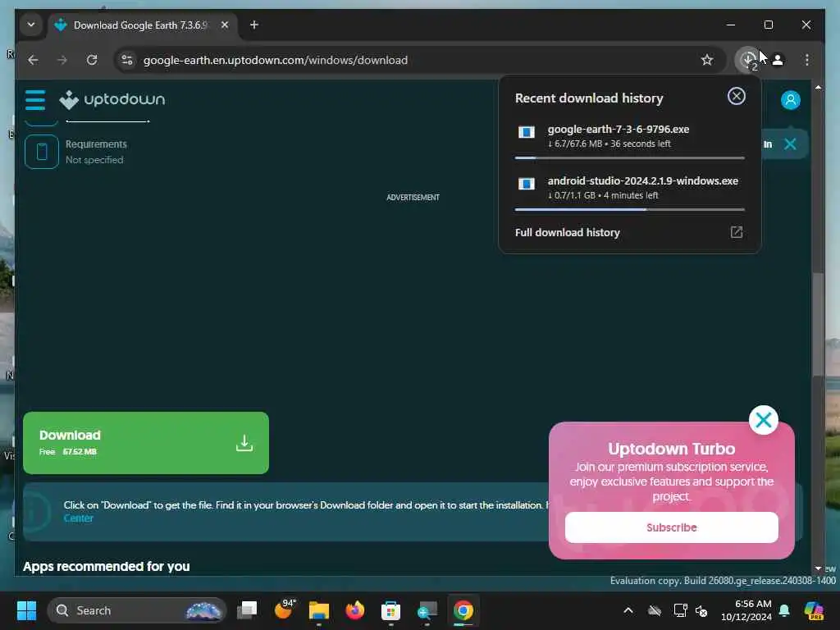Open clock showing 6:56 AM
The width and height of the screenshot is (840, 630).
pyautogui.click(x=746, y=610)
